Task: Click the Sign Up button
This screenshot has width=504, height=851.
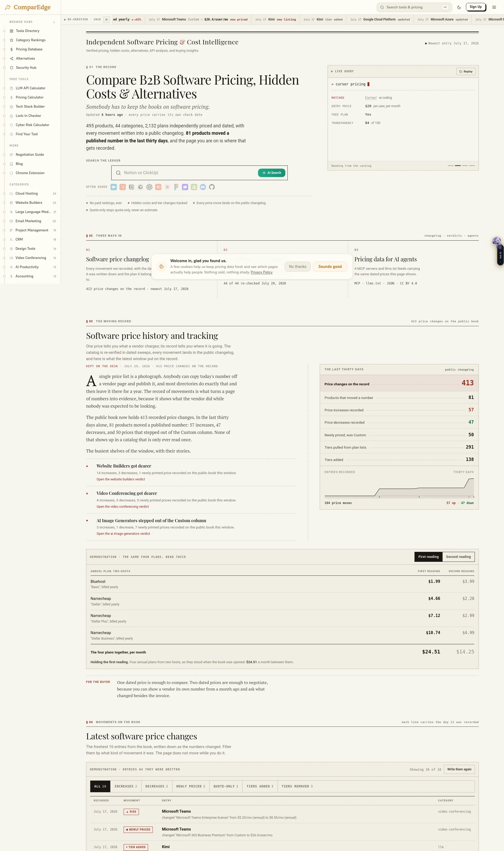Action: click(475, 7)
